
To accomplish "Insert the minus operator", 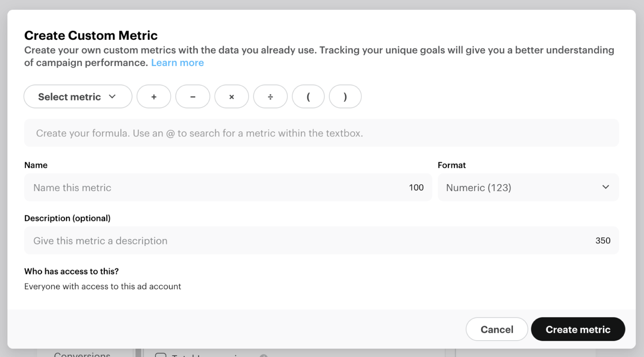I will (x=193, y=97).
